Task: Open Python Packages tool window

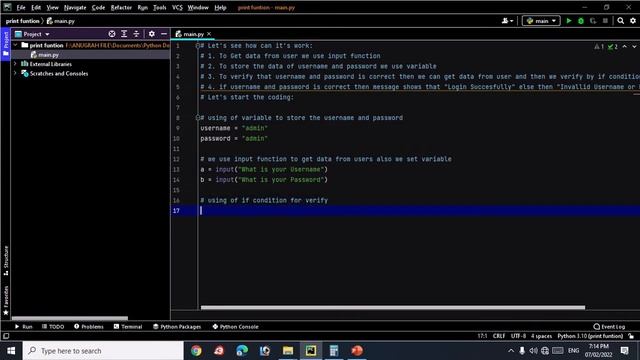Action: [177, 327]
